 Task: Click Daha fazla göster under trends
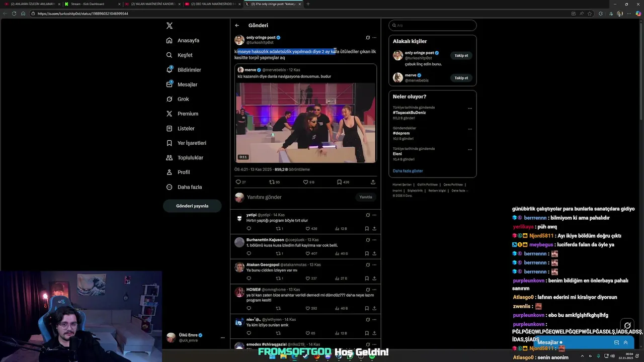click(x=408, y=171)
